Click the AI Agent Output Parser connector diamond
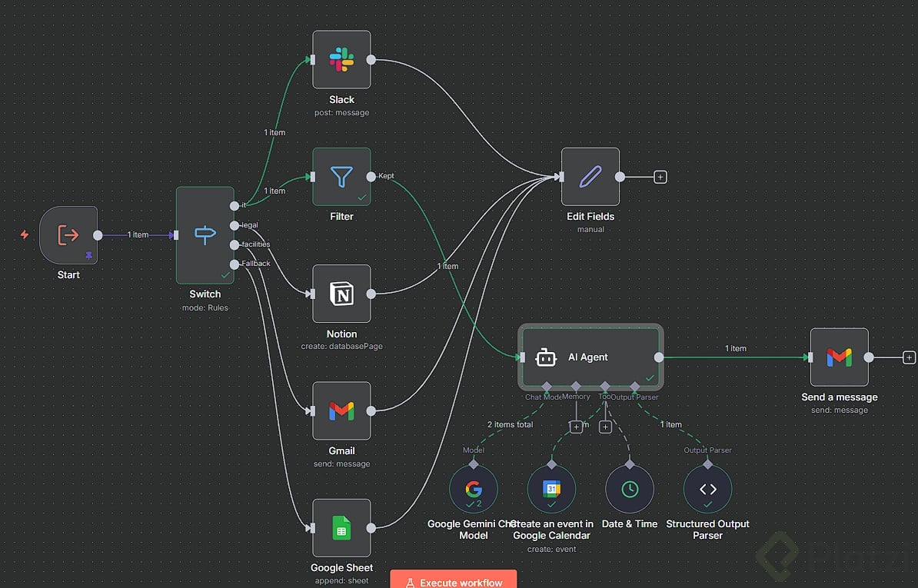This screenshot has height=588, width=918. click(634, 387)
